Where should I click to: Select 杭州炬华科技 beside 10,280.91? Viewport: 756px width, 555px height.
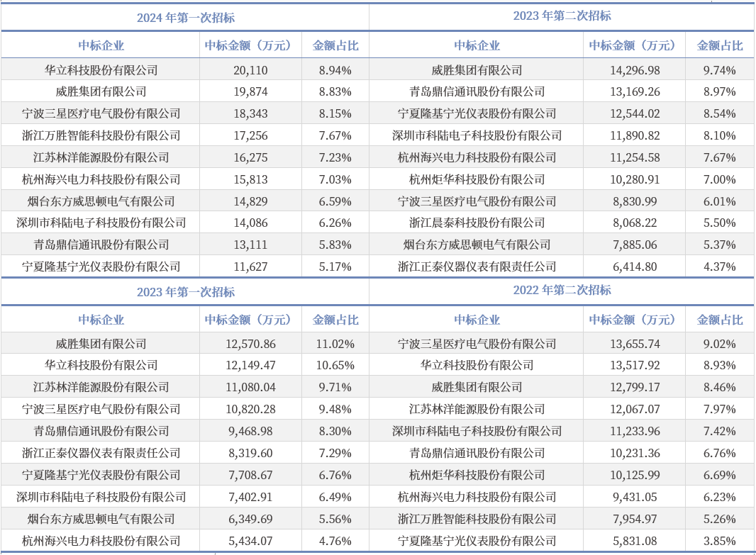(477, 180)
